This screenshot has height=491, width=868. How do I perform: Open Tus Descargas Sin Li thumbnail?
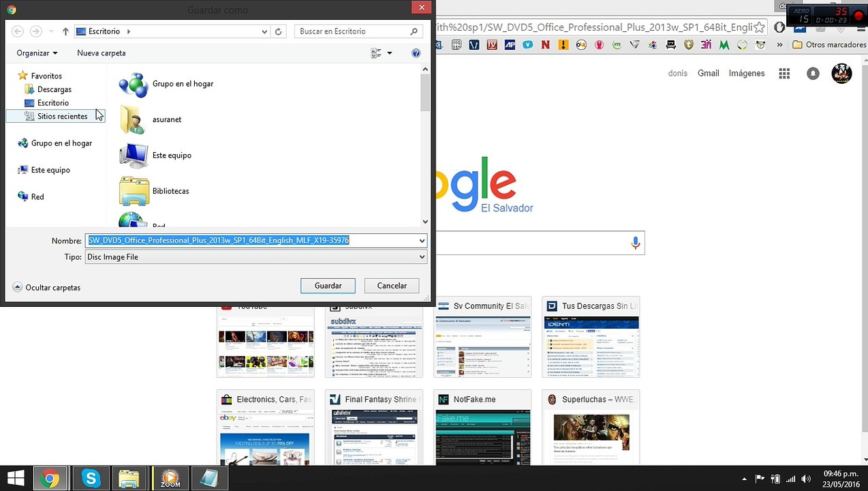(591, 337)
